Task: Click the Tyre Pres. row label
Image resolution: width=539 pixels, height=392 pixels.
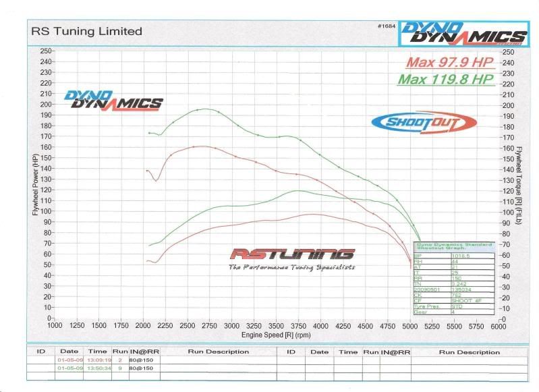Action: [x=428, y=306]
